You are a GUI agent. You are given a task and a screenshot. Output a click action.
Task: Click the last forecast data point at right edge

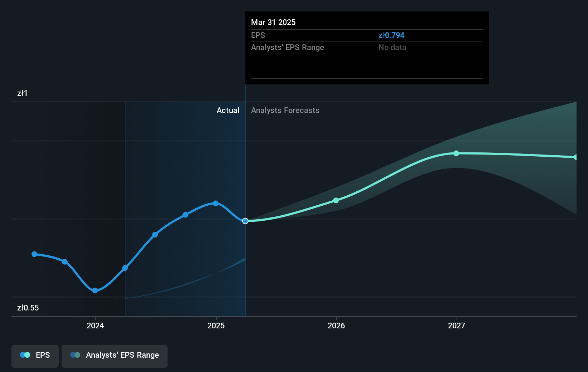click(575, 157)
